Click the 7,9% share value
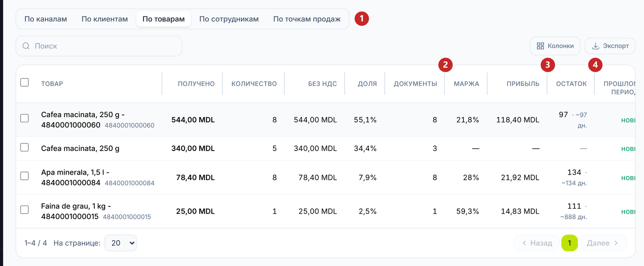The image size is (644, 266). tap(368, 177)
